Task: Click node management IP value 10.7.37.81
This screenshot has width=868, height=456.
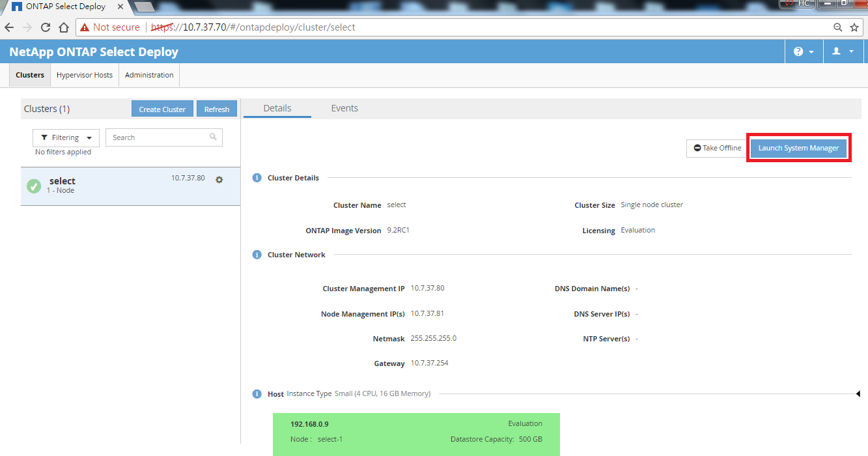Action: pos(427,313)
